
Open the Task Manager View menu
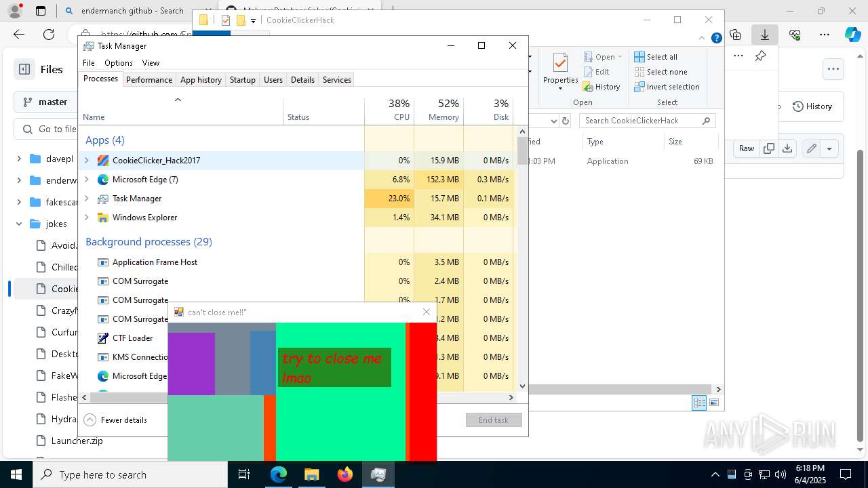[x=151, y=63]
